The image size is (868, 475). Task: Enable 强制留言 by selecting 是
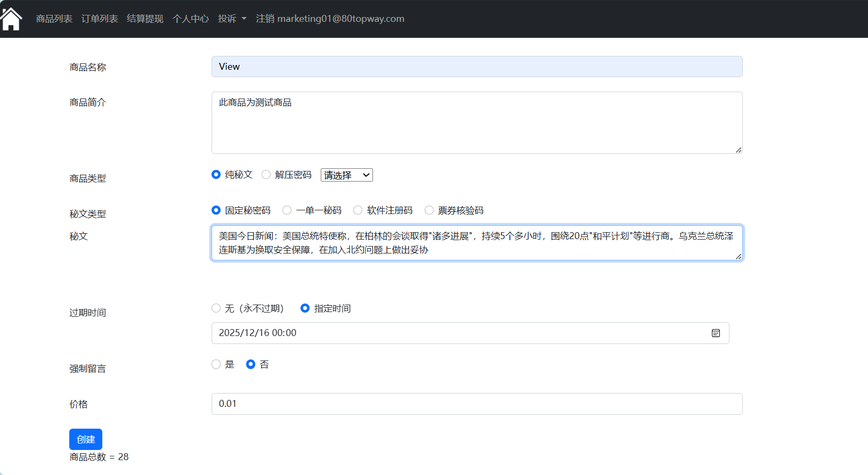coord(216,364)
